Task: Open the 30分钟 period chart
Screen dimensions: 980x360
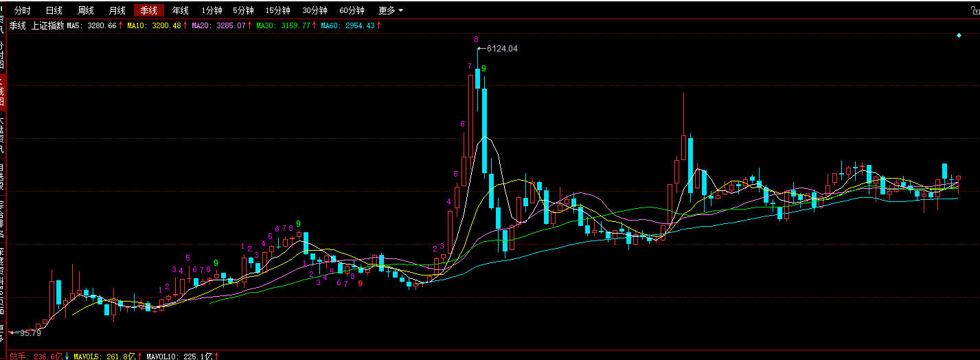Action: (315, 10)
